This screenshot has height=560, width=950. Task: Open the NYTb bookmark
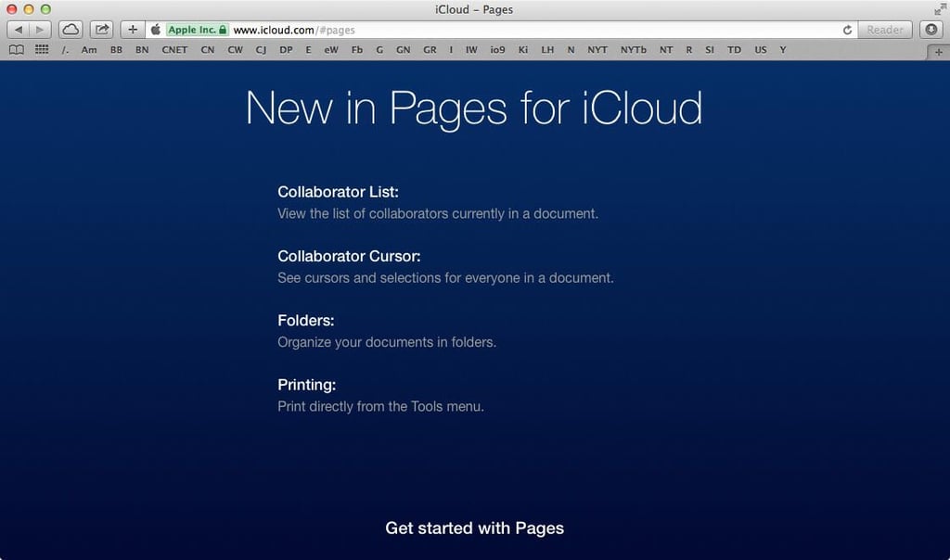tap(633, 50)
